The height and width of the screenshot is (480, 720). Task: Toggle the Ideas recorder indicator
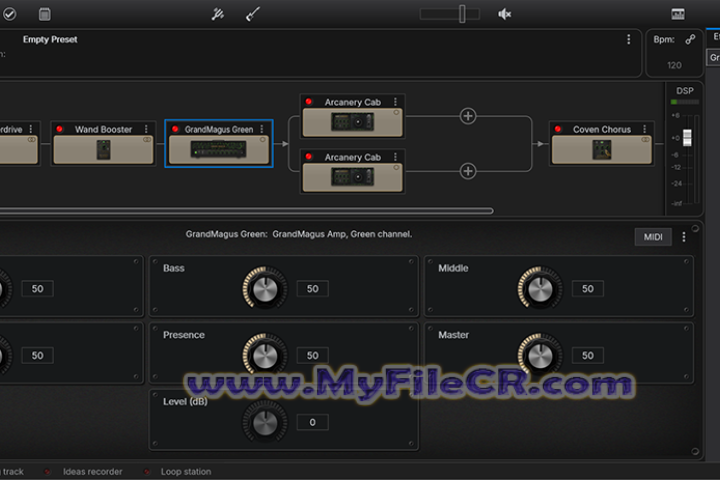pyautogui.click(x=47, y=472)
